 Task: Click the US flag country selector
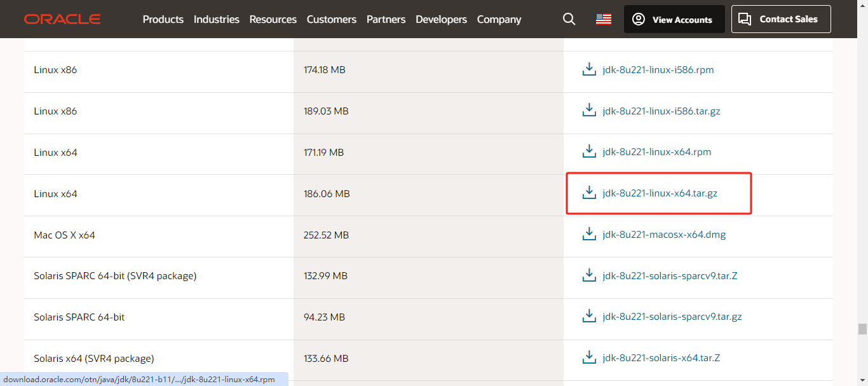603,19
